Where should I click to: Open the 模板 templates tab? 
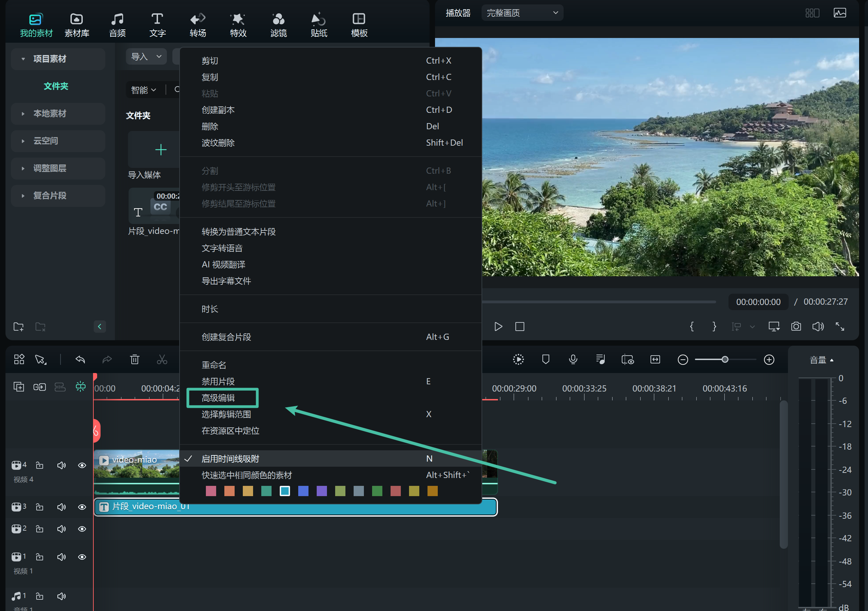(x=359, y=25)
